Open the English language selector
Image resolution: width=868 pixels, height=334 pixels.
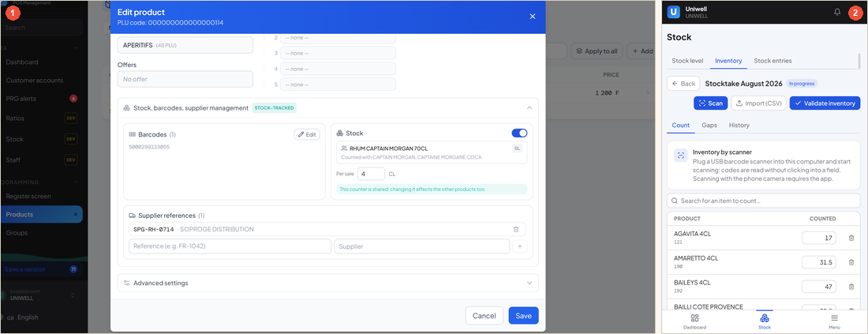coord(23,317)
